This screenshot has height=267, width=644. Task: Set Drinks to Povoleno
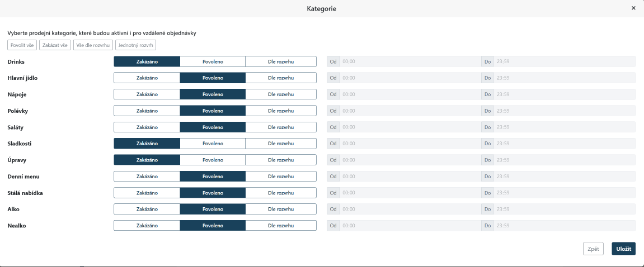click(213, 61)
